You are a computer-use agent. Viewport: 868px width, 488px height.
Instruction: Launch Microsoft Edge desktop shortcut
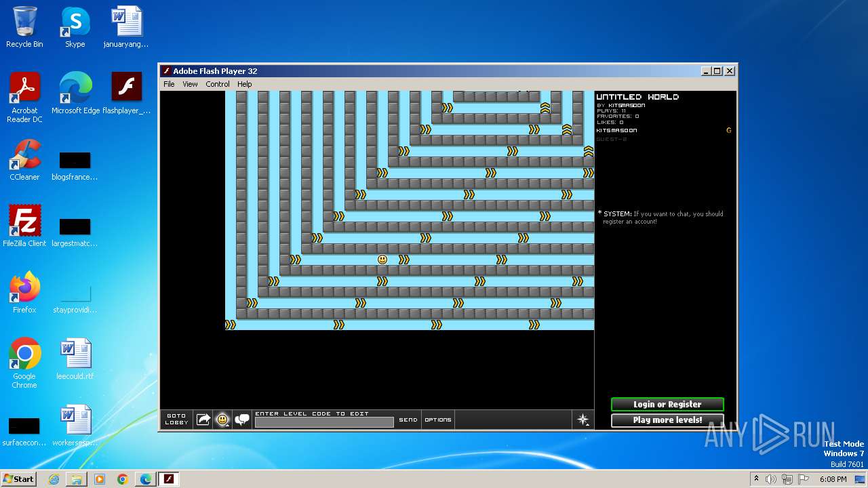click(x=75, y=94)
